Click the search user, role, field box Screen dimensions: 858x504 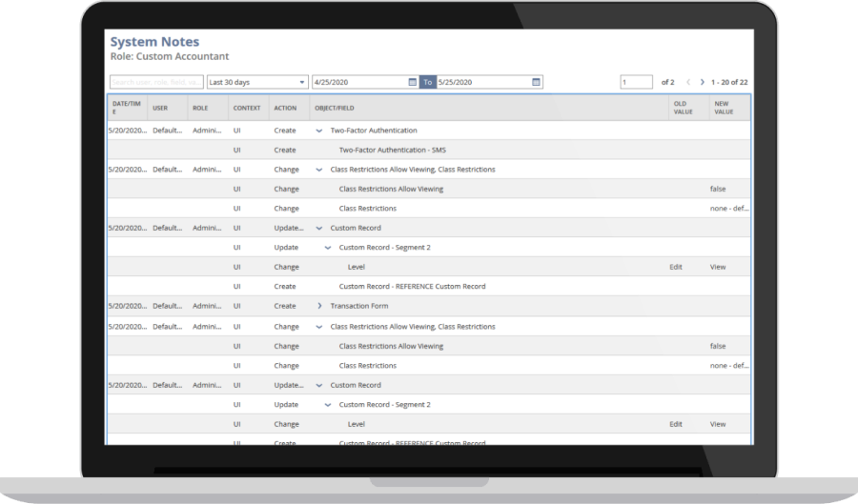pyautogui.click(x=156, y=82)
